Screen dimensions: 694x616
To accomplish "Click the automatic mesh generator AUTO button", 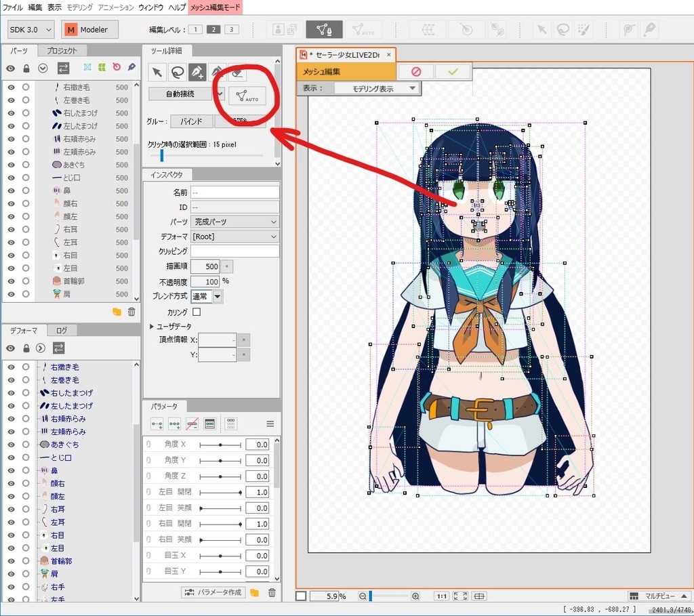I will pos(247,96).
